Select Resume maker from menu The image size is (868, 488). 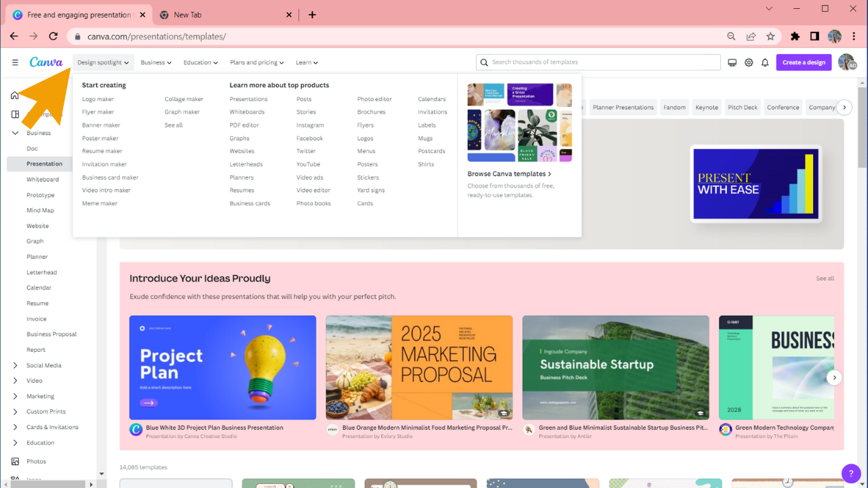(102, 151)
